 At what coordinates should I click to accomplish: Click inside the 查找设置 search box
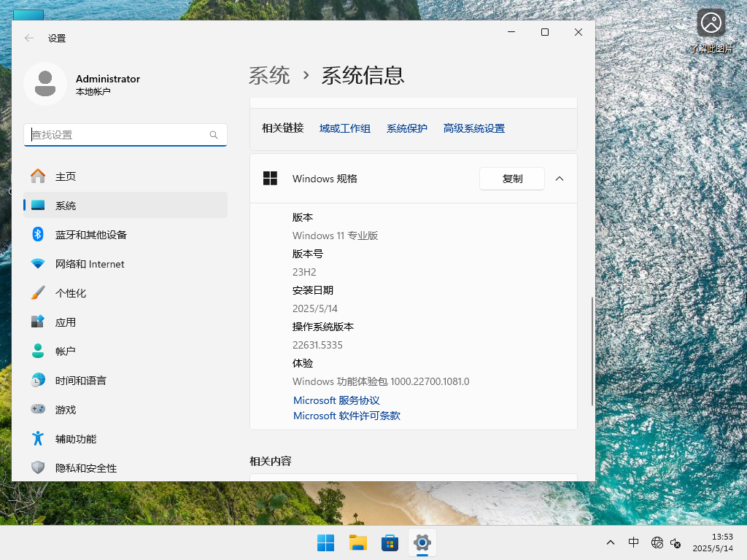point(125,135)
